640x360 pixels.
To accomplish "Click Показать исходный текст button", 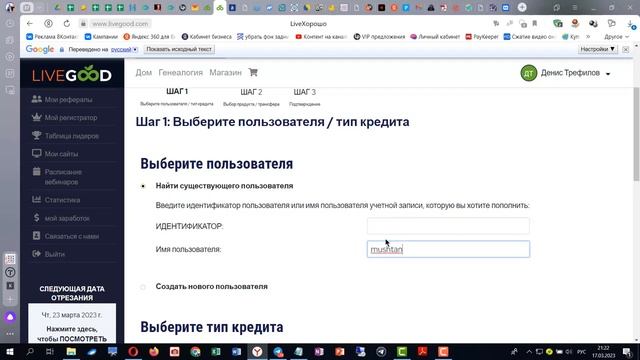I will pos(179,49).
